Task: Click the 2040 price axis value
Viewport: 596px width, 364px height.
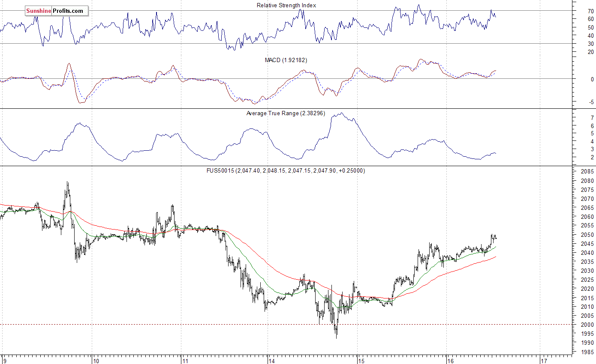Action: [x=588, y=253]
